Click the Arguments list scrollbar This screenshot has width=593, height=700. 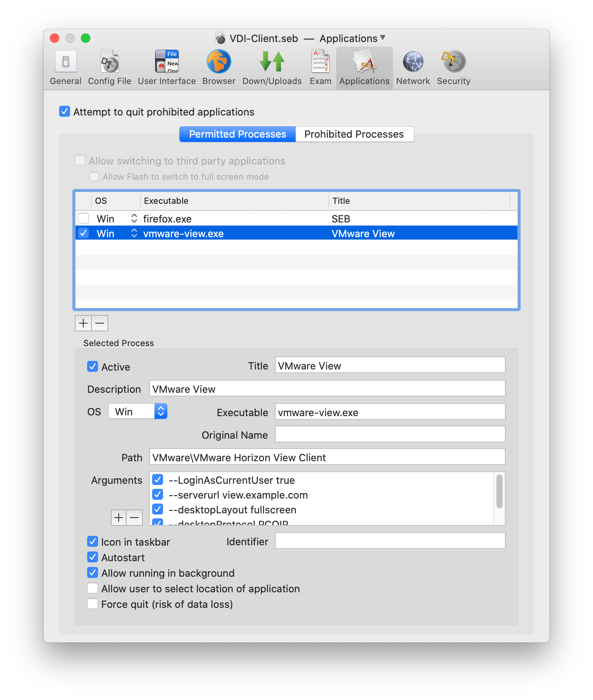click(x=499, y=492)
